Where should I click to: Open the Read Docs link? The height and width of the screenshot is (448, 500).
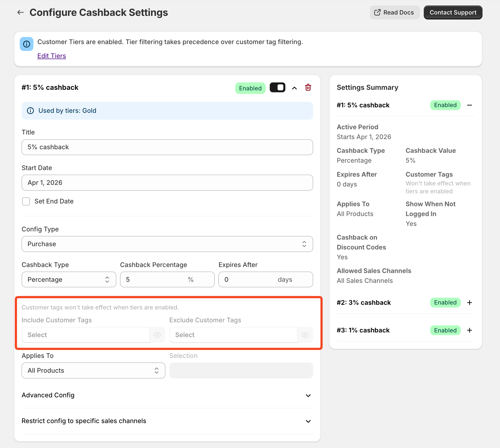click(x=394, y=13)
